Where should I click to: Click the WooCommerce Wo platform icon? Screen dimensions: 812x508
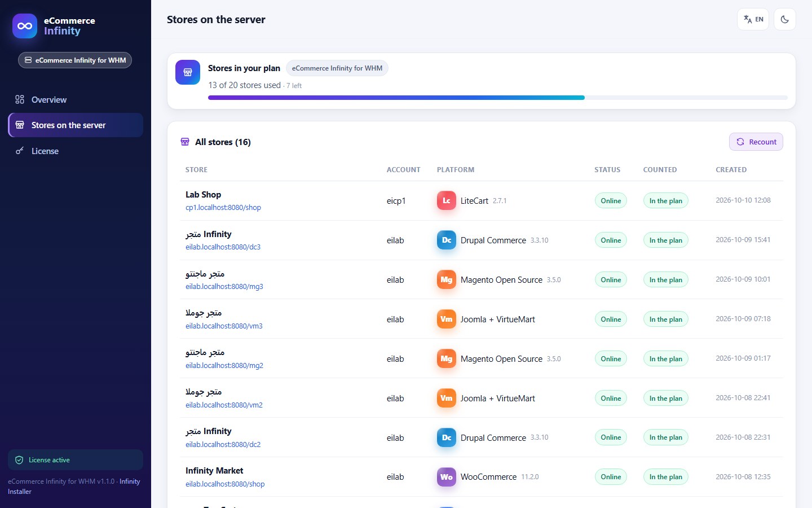point(446,477)
